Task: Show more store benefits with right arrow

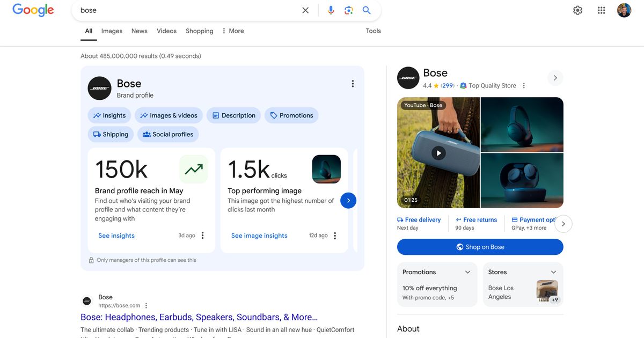Action: pos(563,224)
